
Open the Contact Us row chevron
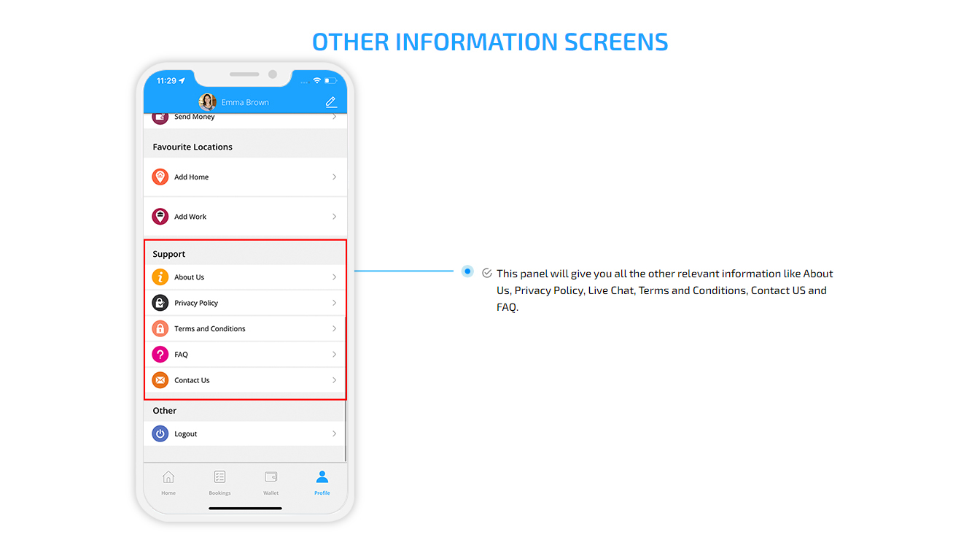pyautogui.click(x=335, y=380)
